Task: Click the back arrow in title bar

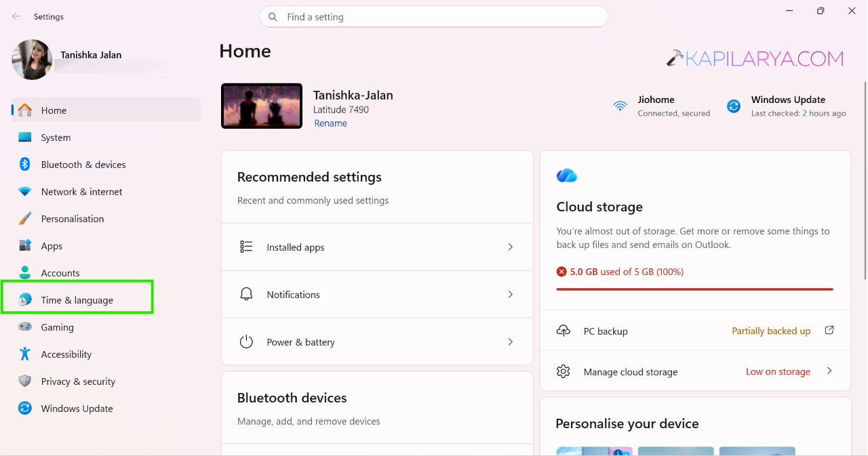Action: pos(16,16)
